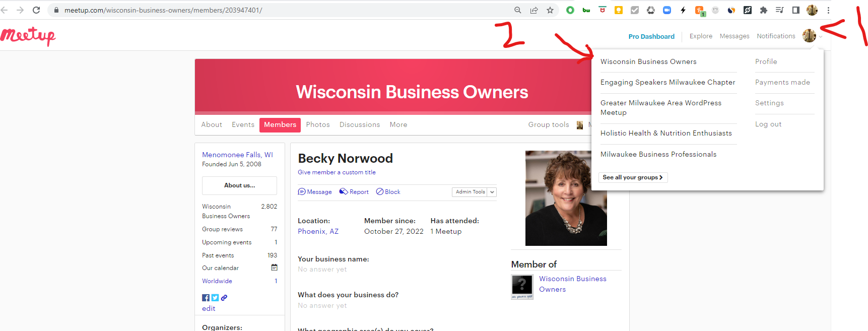The width and height of the screenshot is (868, 331).
Task: Share group on Twitter icon
Action: click(x=215, y=298)
